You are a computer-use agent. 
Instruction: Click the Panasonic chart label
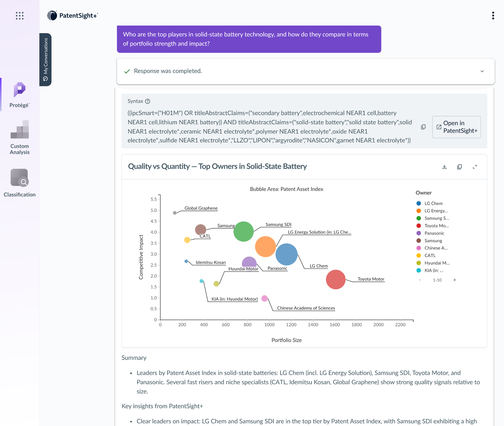pyautogui.click(x=277, y=268)
